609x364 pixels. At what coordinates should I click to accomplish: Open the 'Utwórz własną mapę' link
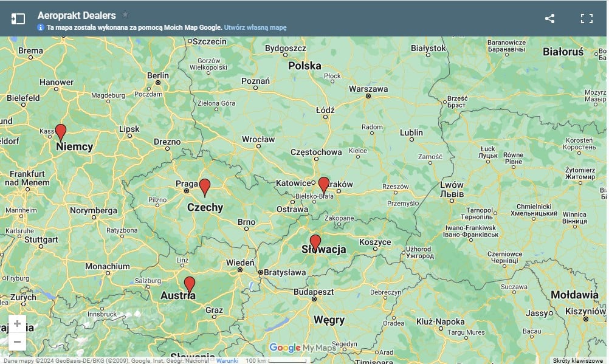point(255,27)
